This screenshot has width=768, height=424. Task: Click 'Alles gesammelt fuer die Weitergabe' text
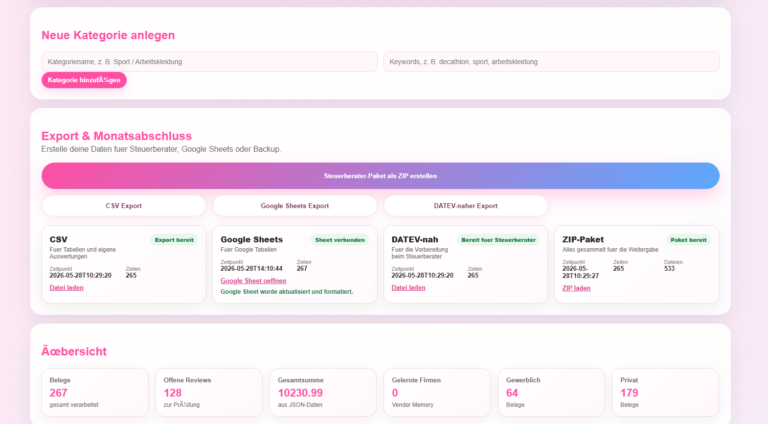(x=610, y=250)
